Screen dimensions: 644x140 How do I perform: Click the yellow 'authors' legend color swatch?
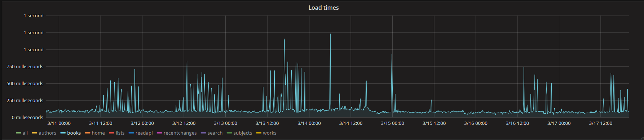pos(35,133)
